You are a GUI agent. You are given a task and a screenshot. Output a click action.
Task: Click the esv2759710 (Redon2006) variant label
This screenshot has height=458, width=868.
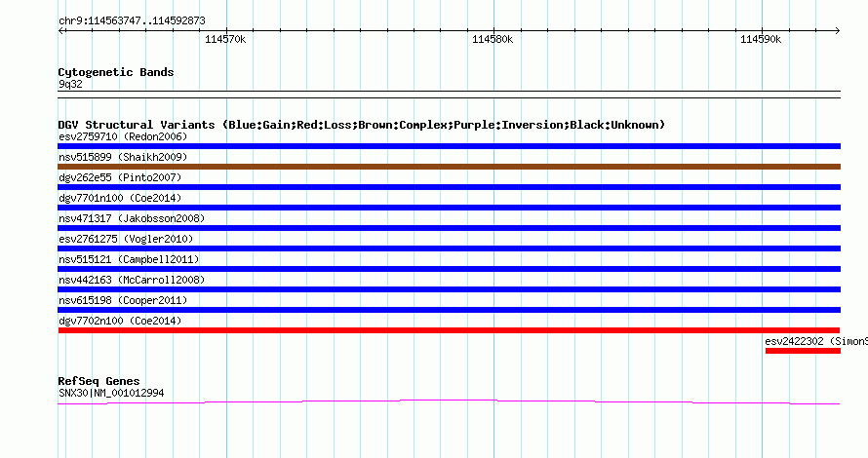coord(123,136)
